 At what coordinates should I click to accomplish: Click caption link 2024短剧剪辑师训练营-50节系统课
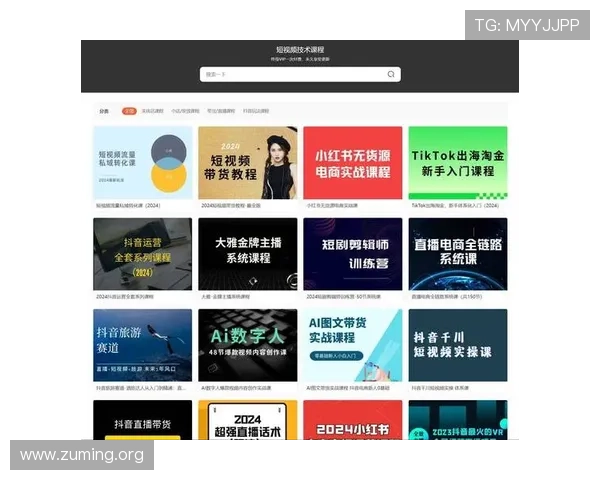[343, 297]
